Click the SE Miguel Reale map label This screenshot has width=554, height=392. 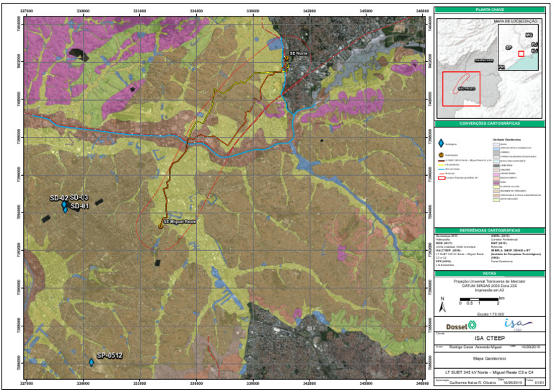pos(180,221)
